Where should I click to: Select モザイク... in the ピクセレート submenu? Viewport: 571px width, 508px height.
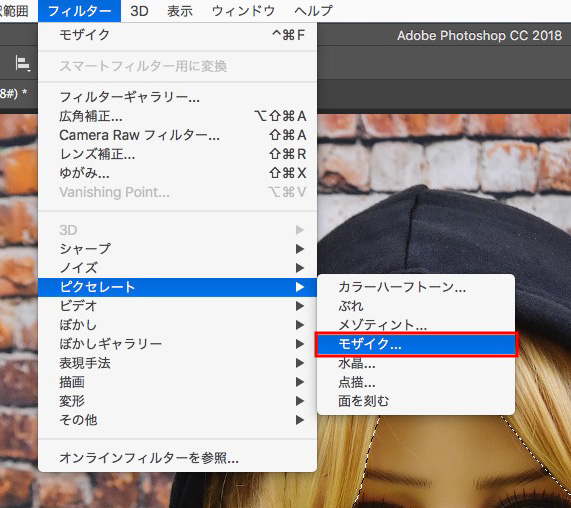(x=416, y=344)
